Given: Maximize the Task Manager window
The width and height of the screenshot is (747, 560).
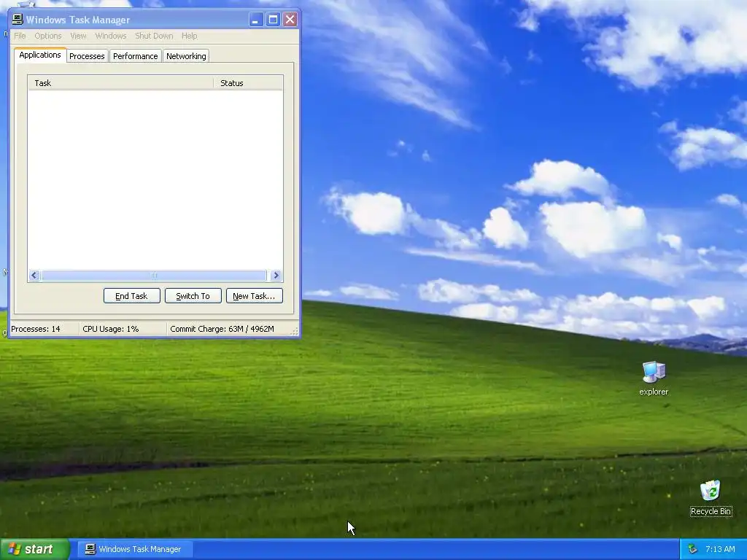Looking at the screenshot, I should [273, 20].
